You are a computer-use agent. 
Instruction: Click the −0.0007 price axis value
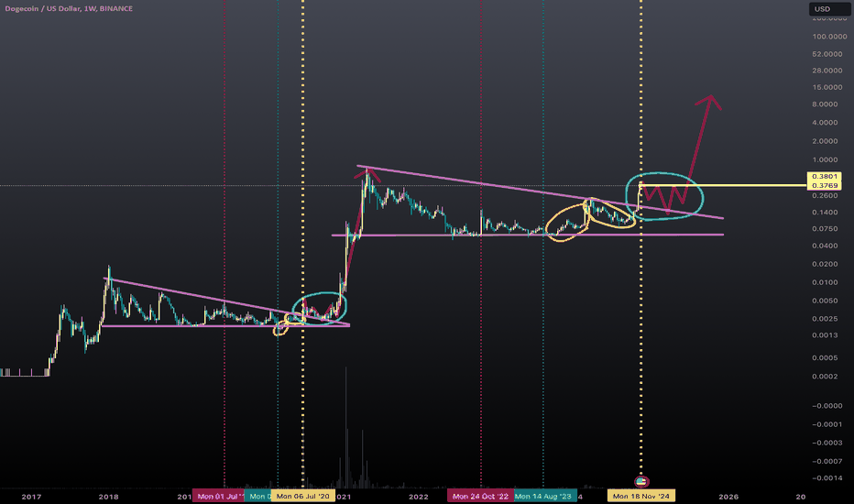[827, 462]
